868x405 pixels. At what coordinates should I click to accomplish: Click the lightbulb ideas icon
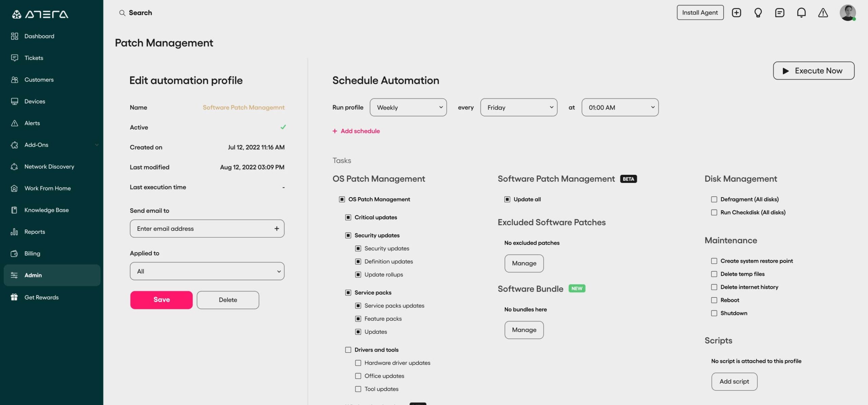(758, 12)
